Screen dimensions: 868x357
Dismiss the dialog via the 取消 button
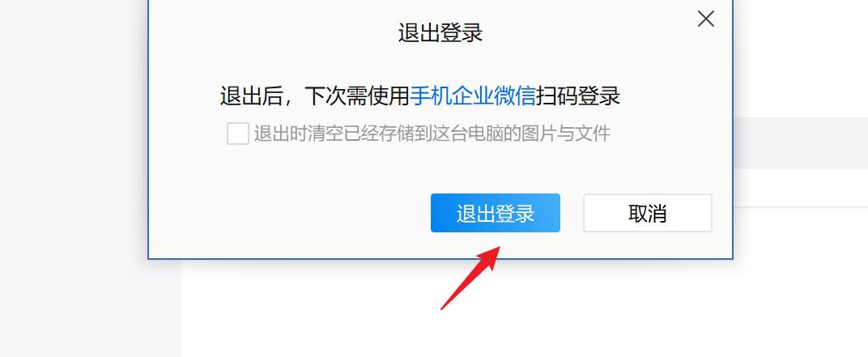648,213
